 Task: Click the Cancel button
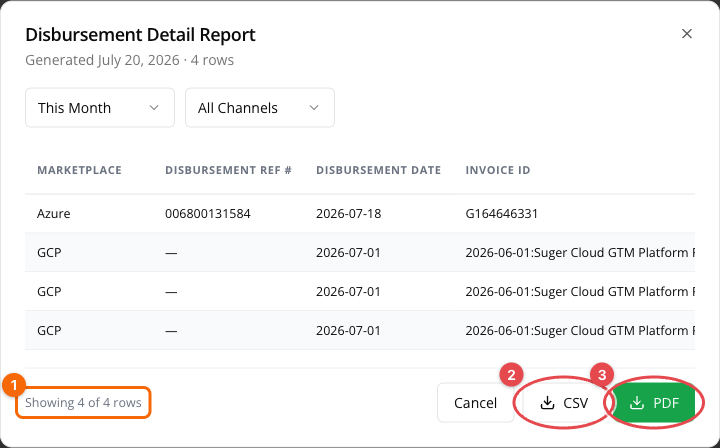tap(475, 403)
